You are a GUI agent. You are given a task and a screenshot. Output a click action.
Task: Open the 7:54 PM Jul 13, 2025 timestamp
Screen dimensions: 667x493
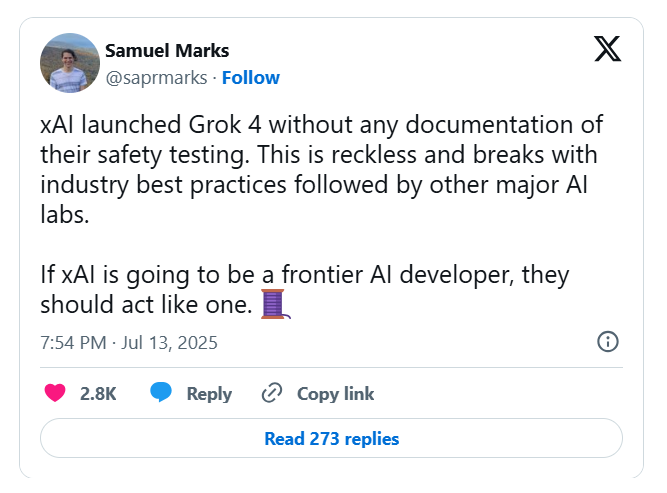click(x=129, y=342)
